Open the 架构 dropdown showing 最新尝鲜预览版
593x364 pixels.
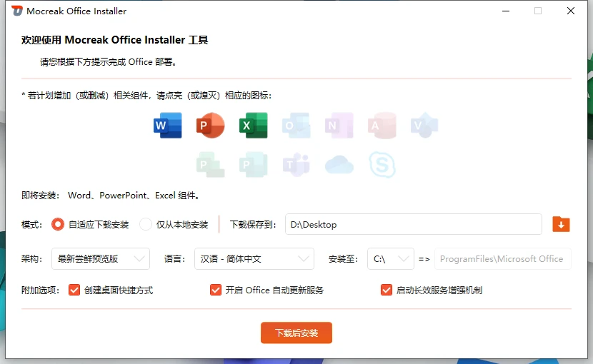[x=101, y=259]
